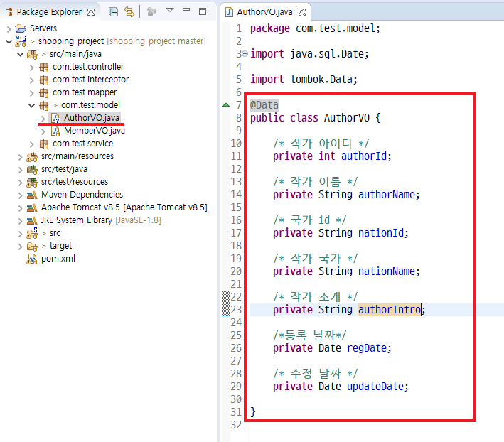Image resolution: width=504 pixels, height=442 pixels.
Task: Click the JRE System Library icon
Action: pyautogui.click(x=32, y=221)
